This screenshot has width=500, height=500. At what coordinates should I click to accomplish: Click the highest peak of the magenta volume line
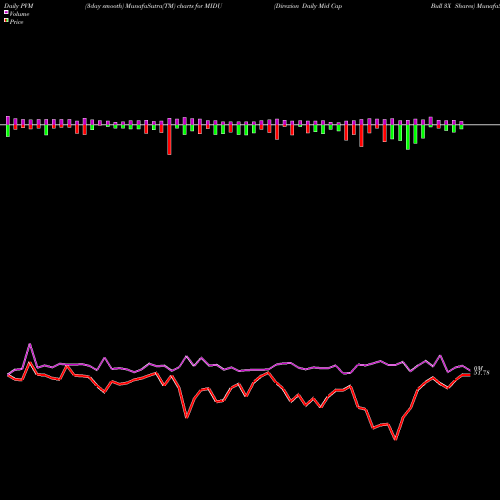(x=30, y=344)
